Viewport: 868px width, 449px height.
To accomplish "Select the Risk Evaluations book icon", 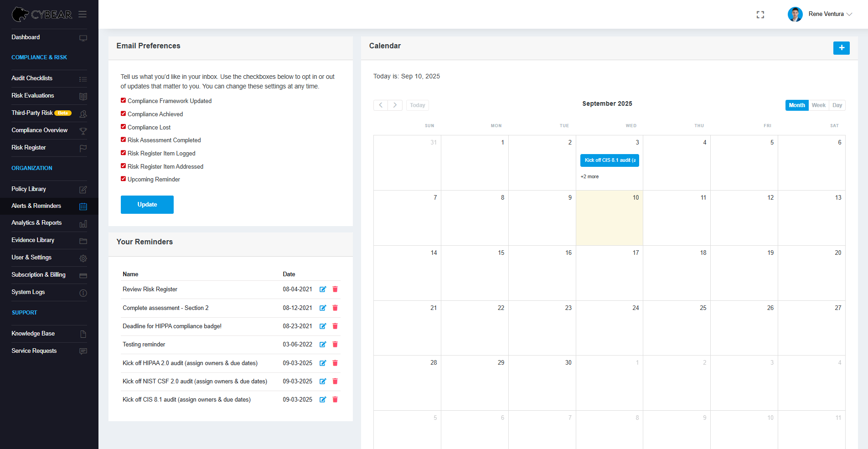I will tap(83, 96).
